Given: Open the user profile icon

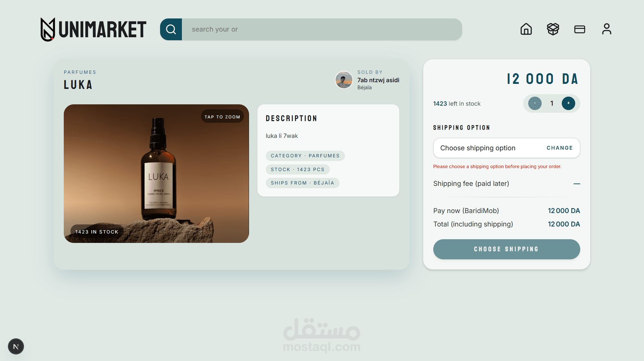Looking at the screenshot, I should click(606, 29).
